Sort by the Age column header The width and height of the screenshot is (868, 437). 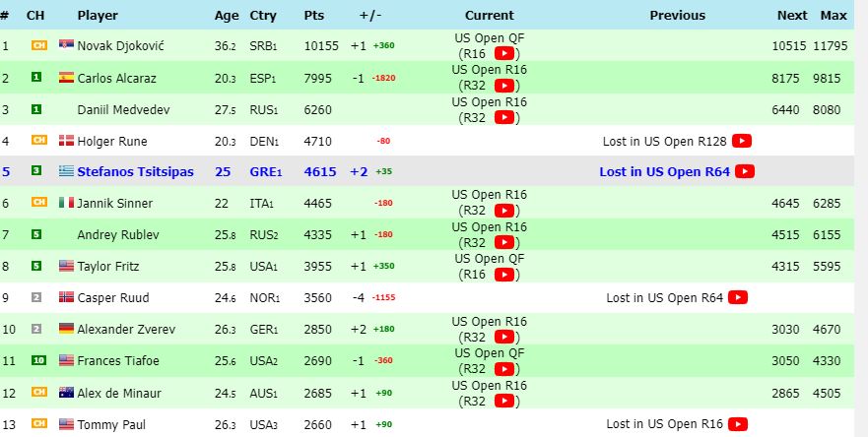[227, 15]
